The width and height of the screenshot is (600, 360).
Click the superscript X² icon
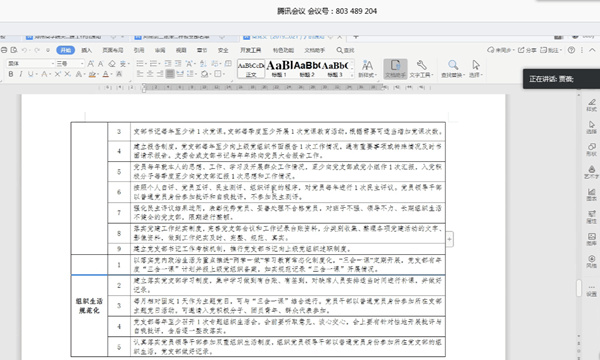coord(57,74)
